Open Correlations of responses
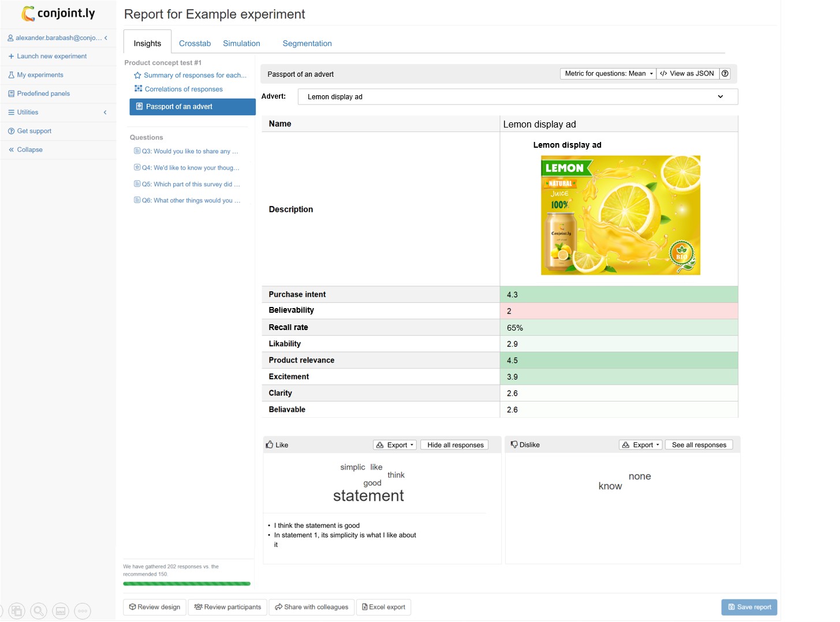The image size is (840, 622). pyautogui.click(x=184, y=89)
